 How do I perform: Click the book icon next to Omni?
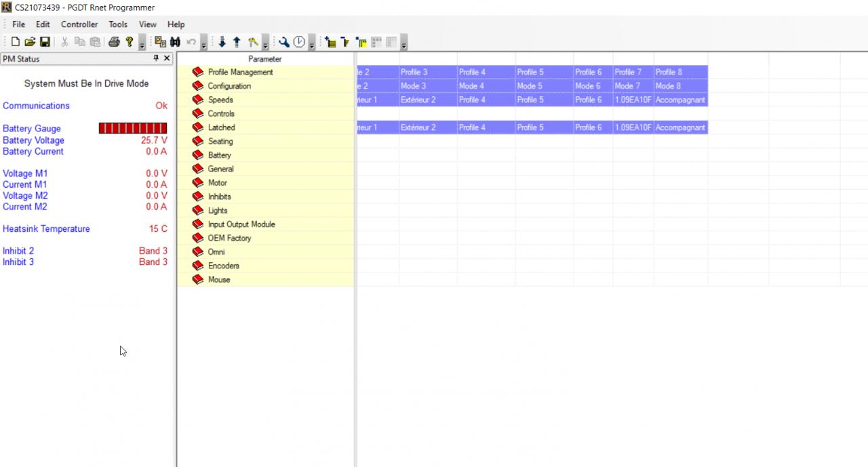[x=198, y=252]
